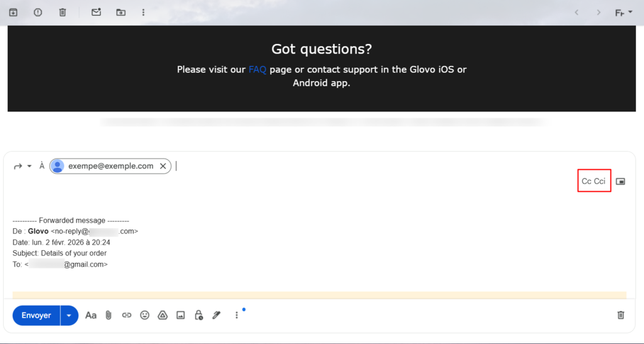Toggle the formatting options (Aa)
The image size is (644, 344).
point(91,315)
